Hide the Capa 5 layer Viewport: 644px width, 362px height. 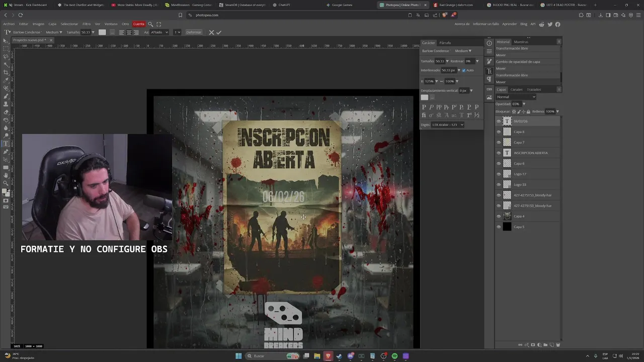tap(499, 227)
